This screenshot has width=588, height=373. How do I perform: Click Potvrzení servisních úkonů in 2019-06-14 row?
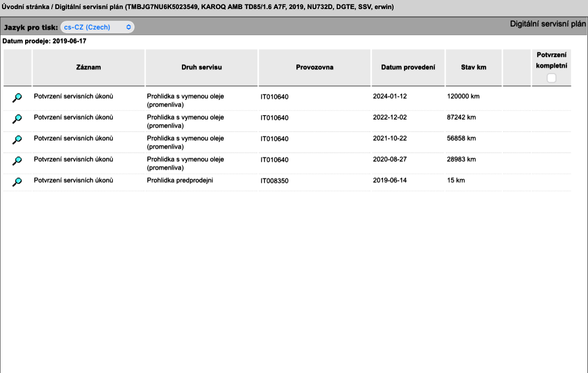(73, 180)
